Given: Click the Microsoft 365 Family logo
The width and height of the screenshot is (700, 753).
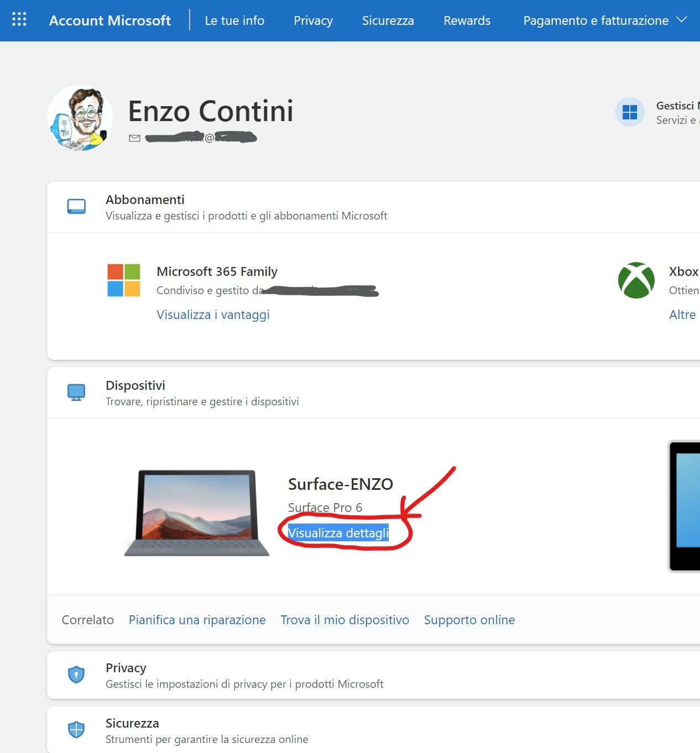Looking at the screenshot, I should [x=124, y=280].
